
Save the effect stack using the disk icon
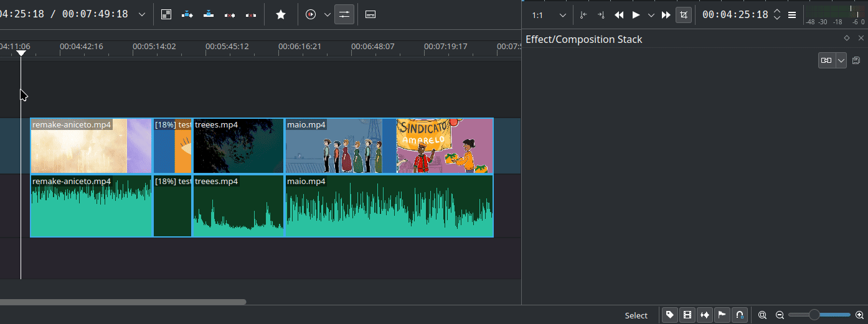[857, 60]
